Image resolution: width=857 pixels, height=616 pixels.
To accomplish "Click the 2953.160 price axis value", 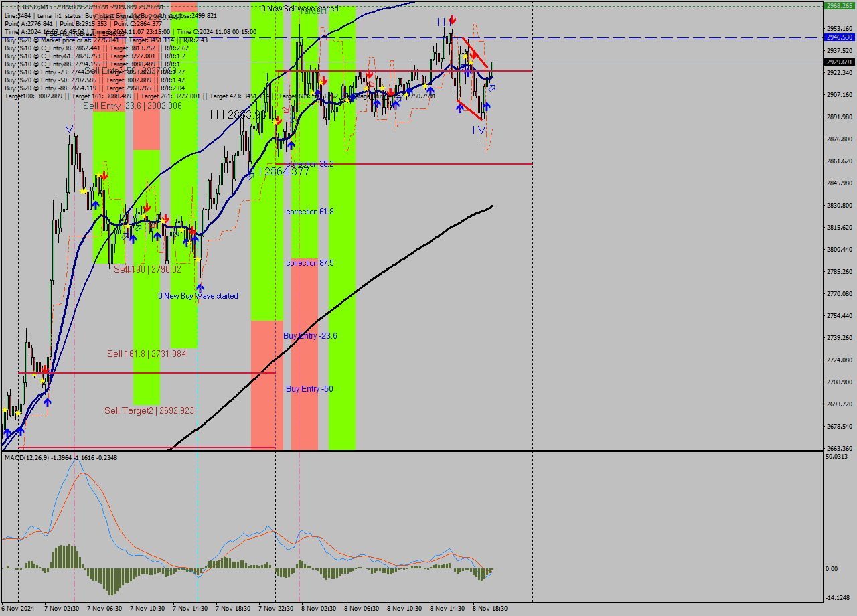I will [839, 28].
